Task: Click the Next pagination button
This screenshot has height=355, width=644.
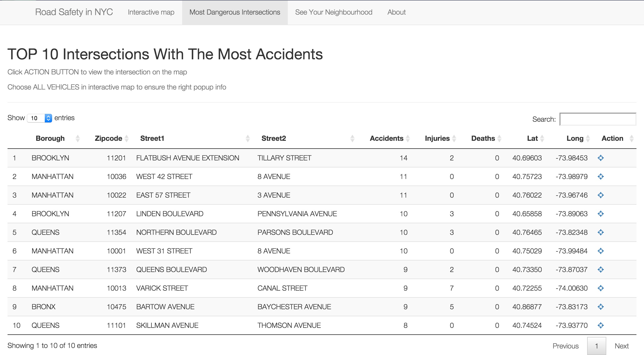Action: (621, 346)
